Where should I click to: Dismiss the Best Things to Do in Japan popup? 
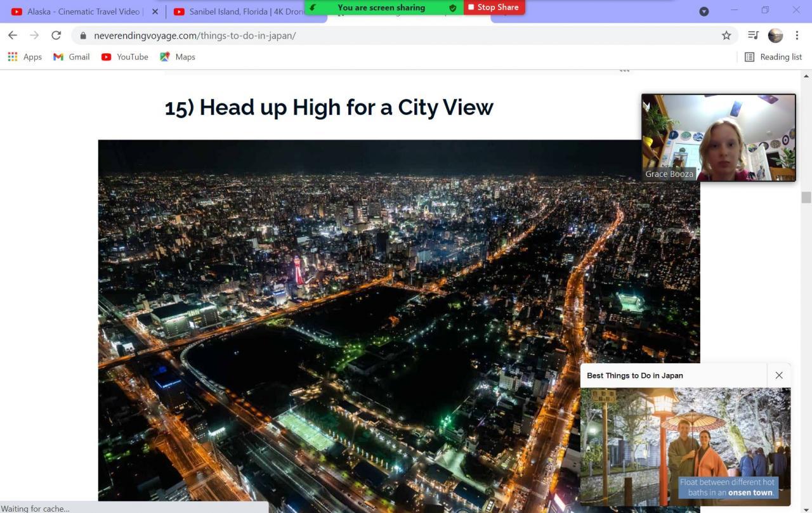[779, 375]
